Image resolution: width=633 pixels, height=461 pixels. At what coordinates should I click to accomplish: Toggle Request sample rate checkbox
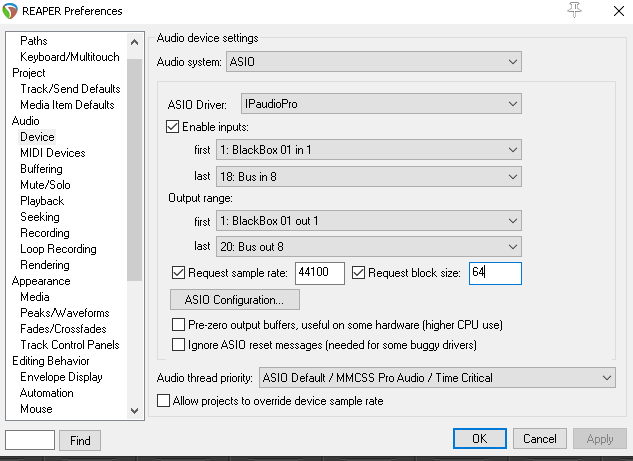(178, 273)
